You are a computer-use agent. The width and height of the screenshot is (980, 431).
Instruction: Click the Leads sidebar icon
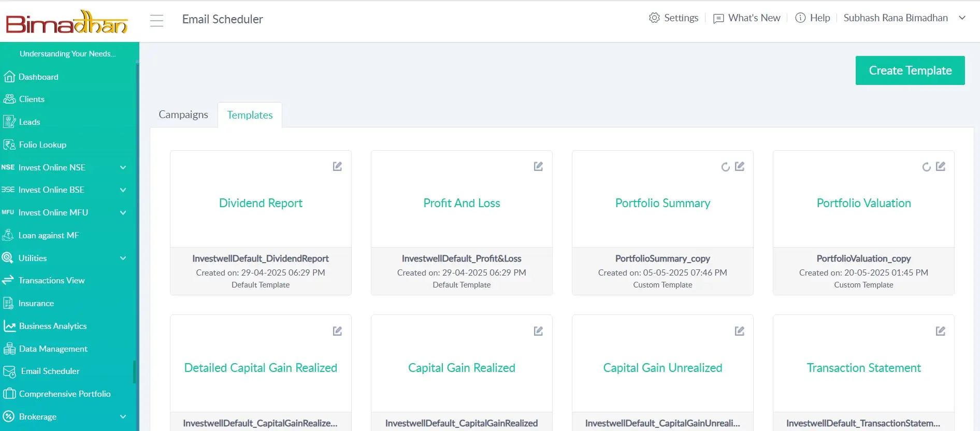[9, 122]
